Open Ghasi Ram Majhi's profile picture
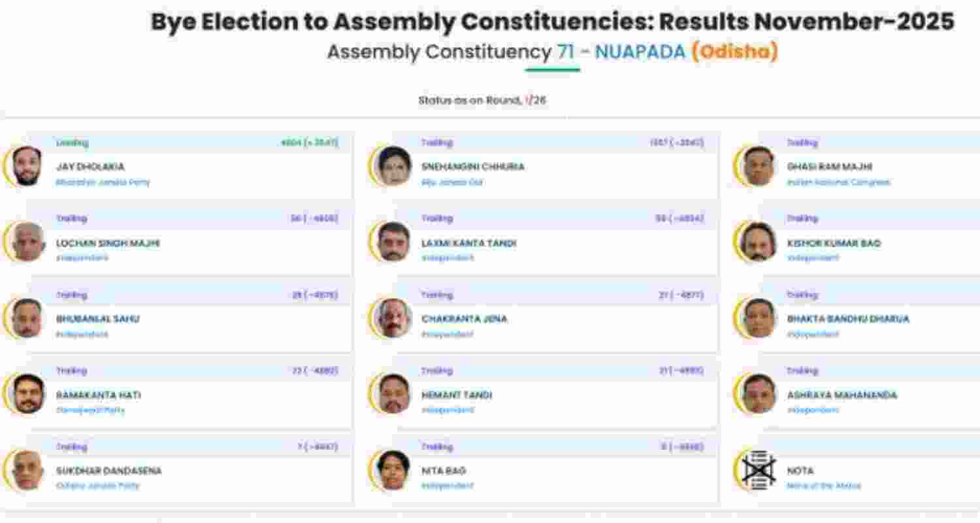980x523 pixels. 758,165
